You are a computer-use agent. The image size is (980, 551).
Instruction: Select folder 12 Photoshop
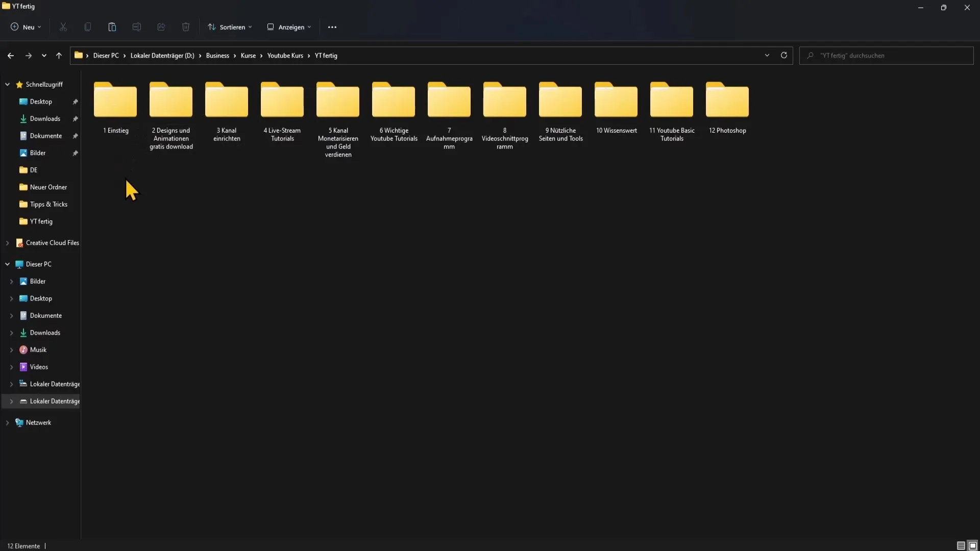(x=727, y=108)
